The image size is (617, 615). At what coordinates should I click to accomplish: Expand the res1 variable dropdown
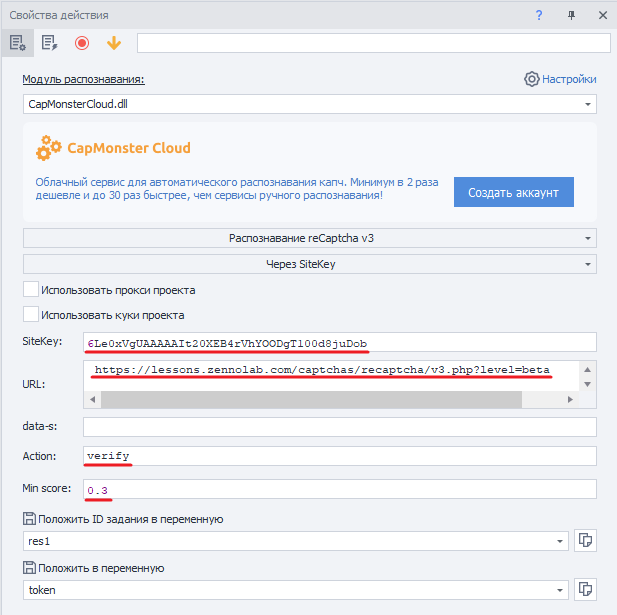point(559,540)
